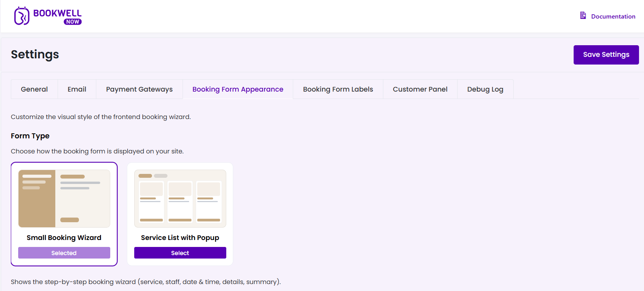Image resolution: width=644 pixels, height=291 pixels.
Task: Open the Email tab
Action: pyautogui.click(x=77, y=89)
